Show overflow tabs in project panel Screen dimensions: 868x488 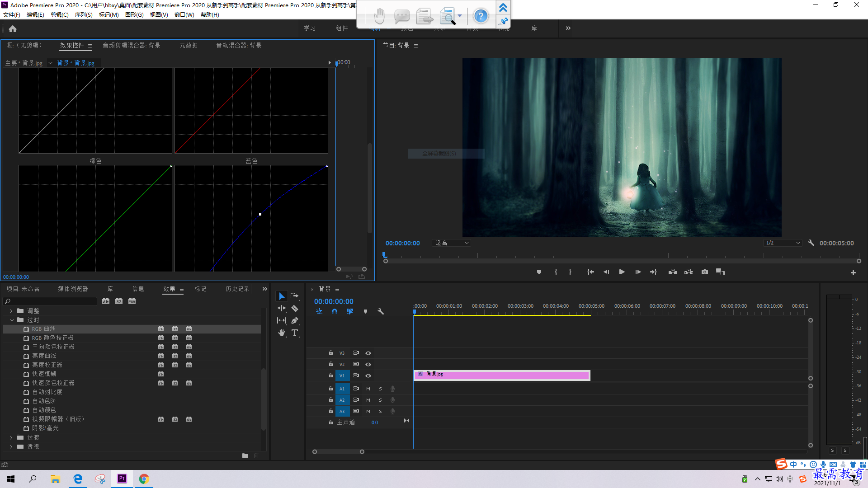(265, 289)
